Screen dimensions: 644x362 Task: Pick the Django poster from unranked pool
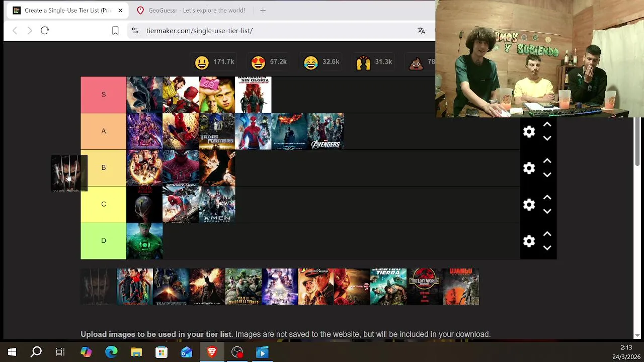(461, 287)
